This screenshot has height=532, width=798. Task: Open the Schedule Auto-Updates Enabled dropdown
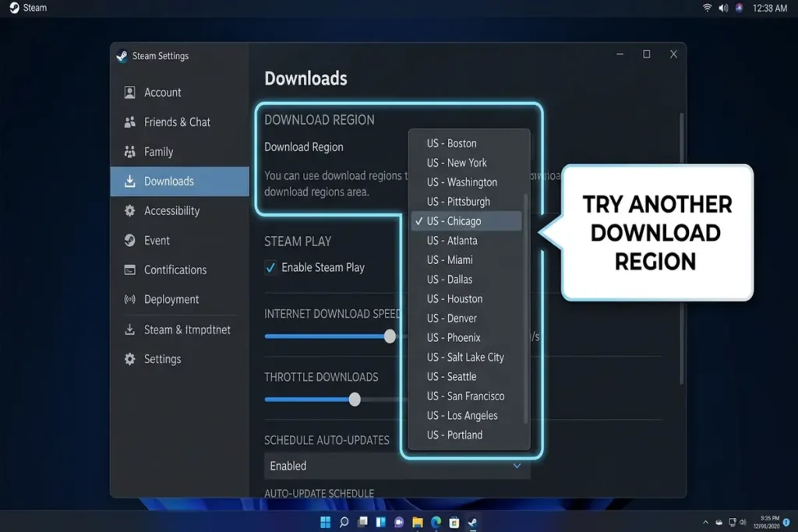pyautogui.click(x=397, y=466)
